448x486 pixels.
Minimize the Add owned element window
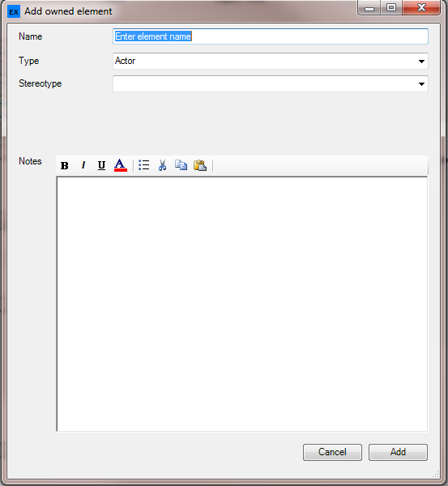(369, 7)
